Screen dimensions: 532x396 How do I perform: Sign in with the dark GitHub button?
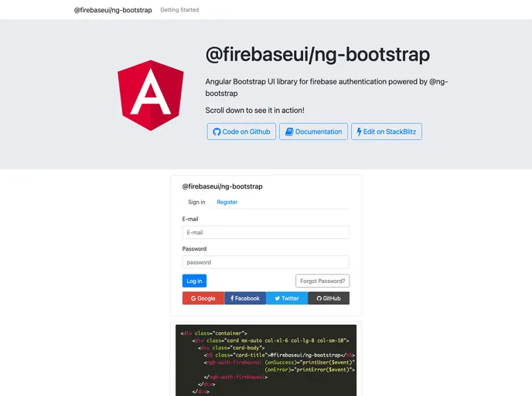(329, 299)
